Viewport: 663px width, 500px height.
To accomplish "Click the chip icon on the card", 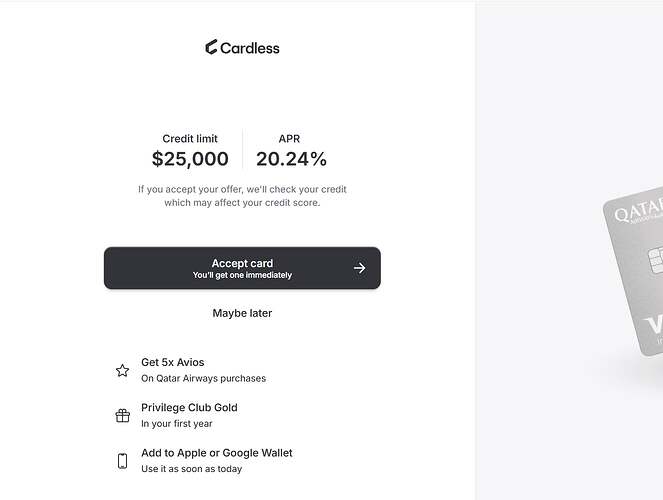I will pos(655,260).
